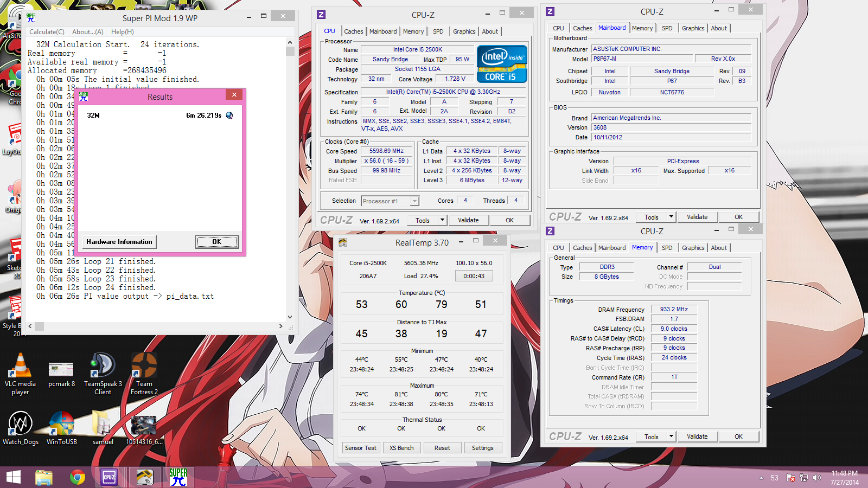Open the 10514316_6 image file icon

(x=144, y=429)
